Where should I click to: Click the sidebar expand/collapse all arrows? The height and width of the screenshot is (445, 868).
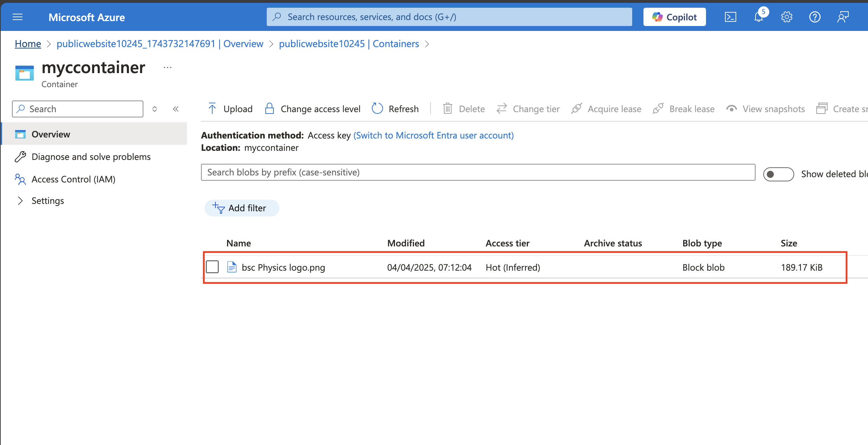(x=155, y=109)
